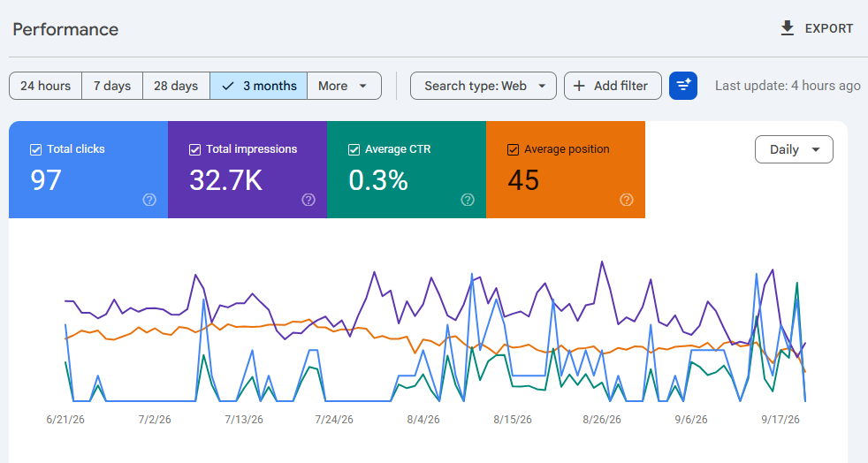Click the plus icon in Add filter
Screen dimensions: 868x463
pyautogui.click(x=579, y=86)
